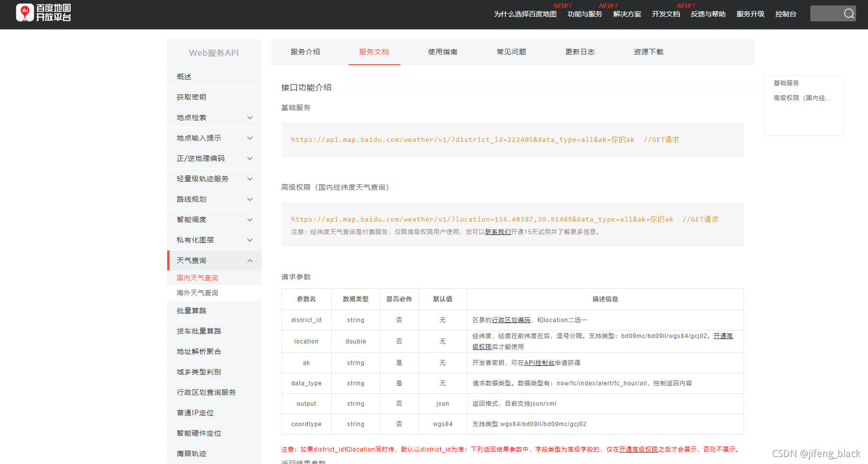
Task: Click the 参数名 column header
Action: point(306,299)
